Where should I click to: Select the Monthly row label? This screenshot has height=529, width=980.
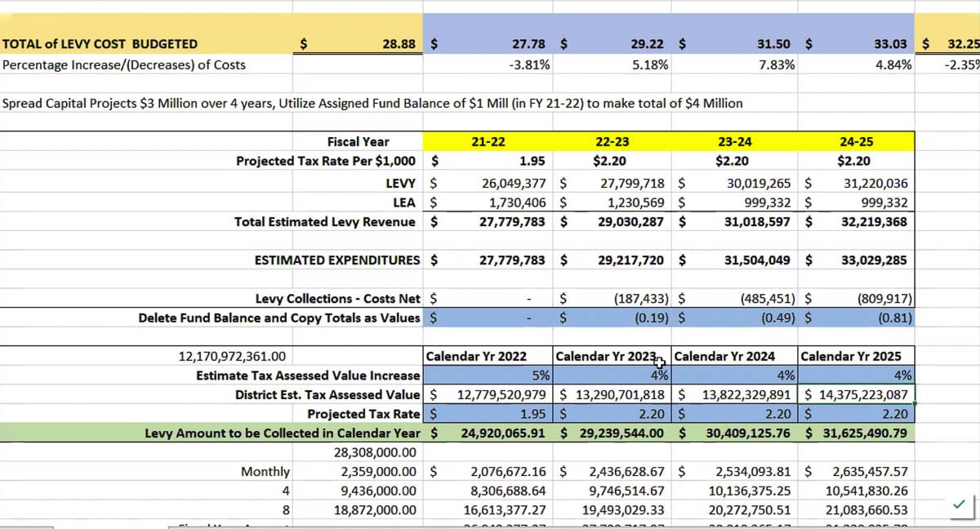pyautogui.click(x=265, y=471)
